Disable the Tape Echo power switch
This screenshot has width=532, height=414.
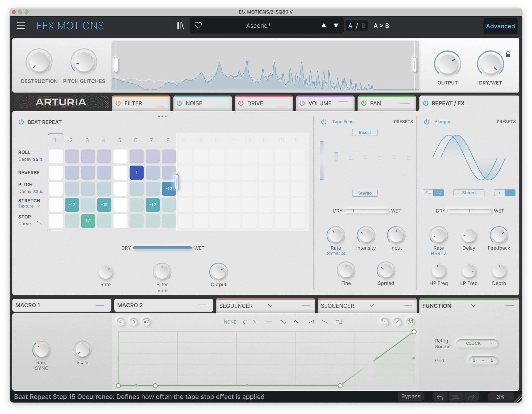[x=323, y=122]
